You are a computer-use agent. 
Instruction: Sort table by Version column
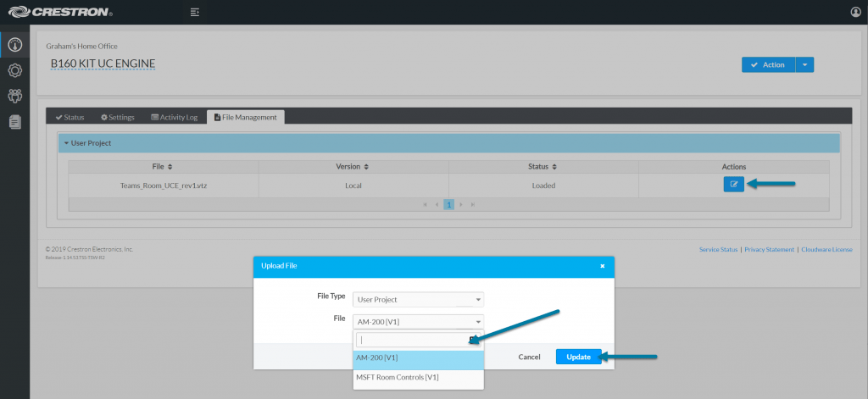[353, 167]
